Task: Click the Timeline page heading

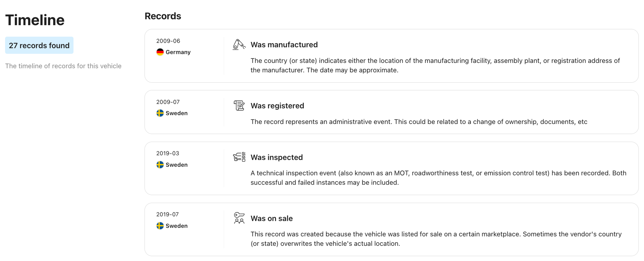Action: click(x=35, y=20)
